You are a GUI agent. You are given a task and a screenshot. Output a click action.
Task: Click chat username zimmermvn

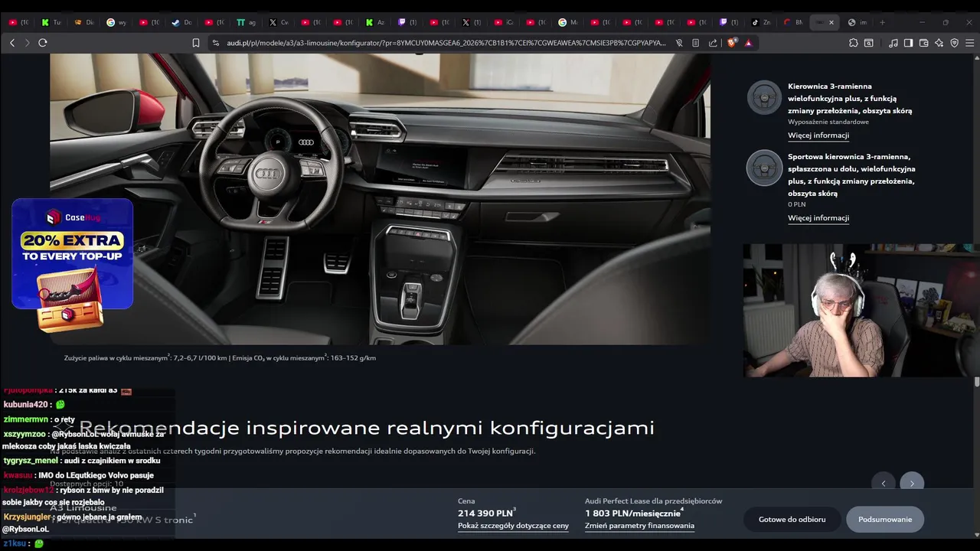[26, 419]
